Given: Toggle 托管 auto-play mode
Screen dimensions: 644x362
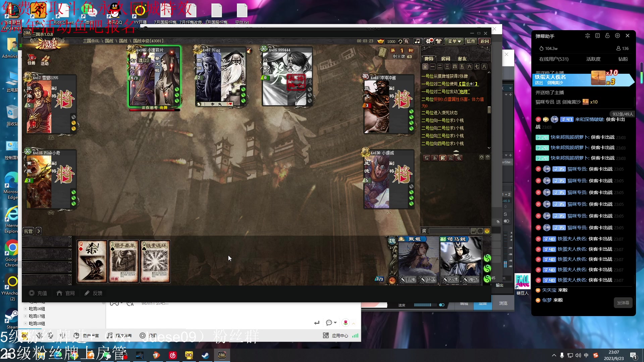Looking at the screenshot, I should point(29,231).
